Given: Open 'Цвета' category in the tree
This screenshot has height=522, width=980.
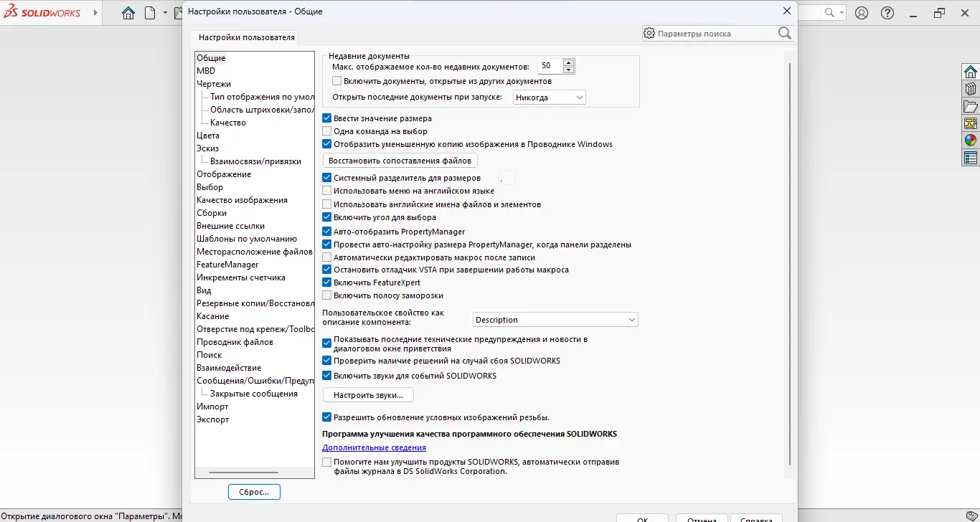Looking at the screenshot, I should point(208,136).
